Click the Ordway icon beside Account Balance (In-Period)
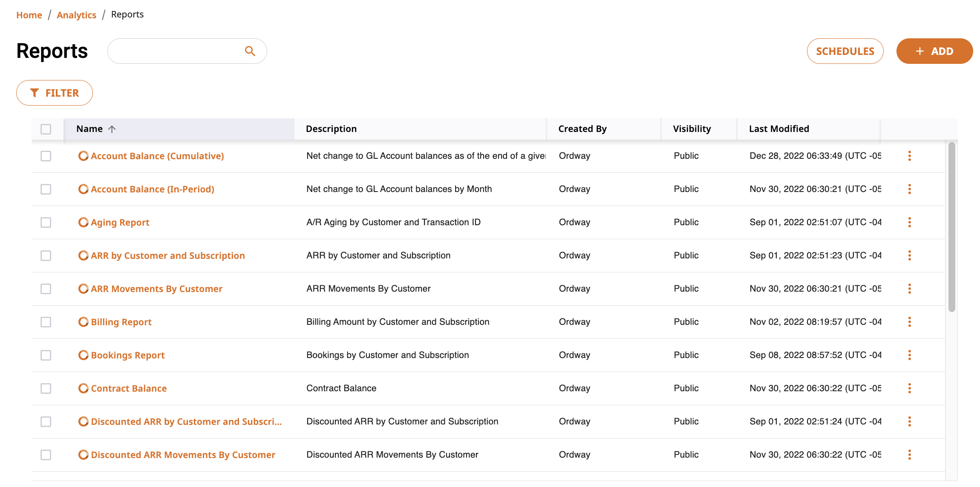 point(84,189)
